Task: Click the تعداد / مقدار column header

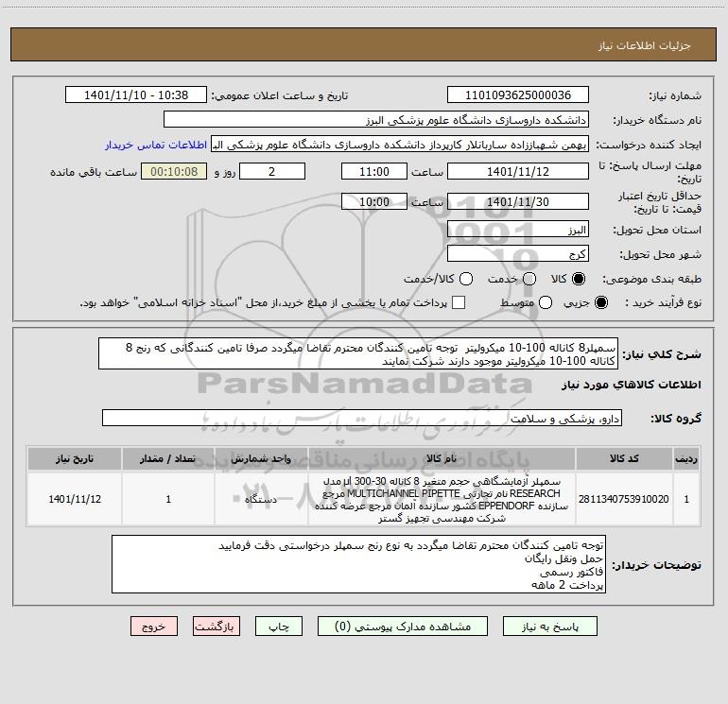Action: [x=168, y=458]
